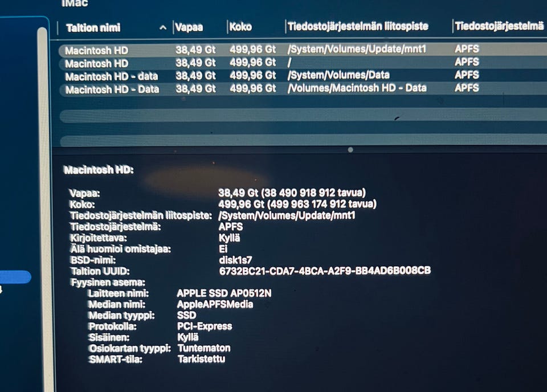Screen dimensions: 547x392
Task: Click the Tiedostojärjestelmän liitospiste column header
Action: [358, 27]
